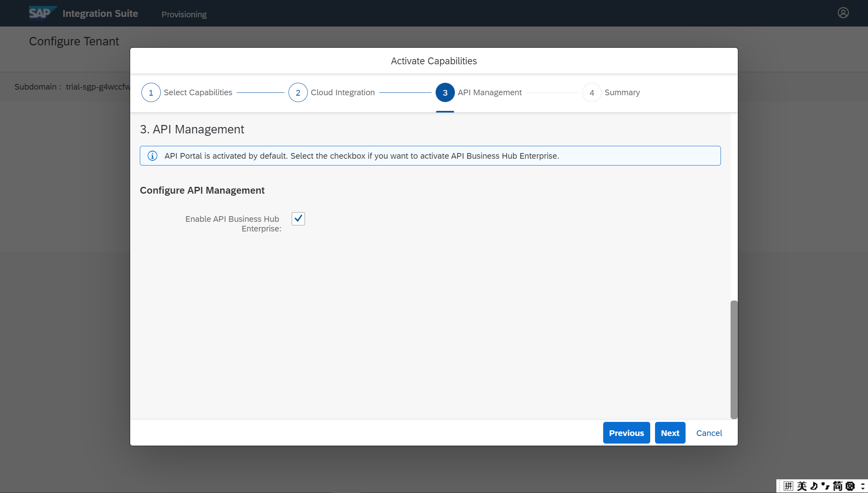Click the SAP logo
Screen dimensions: 868x493
[42, 13]
